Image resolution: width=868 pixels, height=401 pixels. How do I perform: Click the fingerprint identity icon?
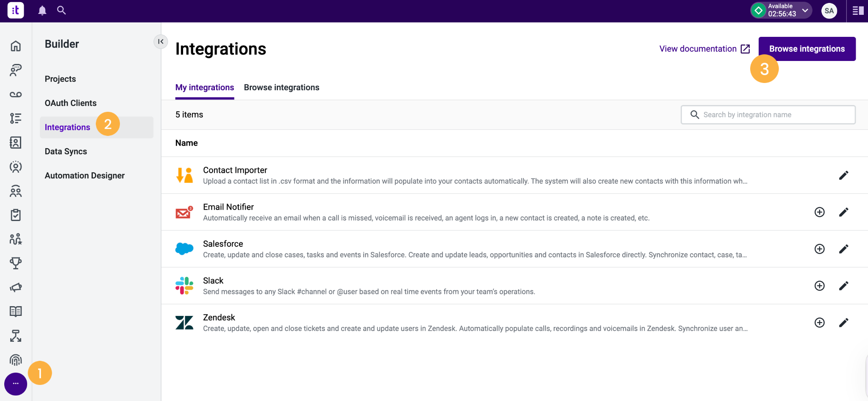16,360
